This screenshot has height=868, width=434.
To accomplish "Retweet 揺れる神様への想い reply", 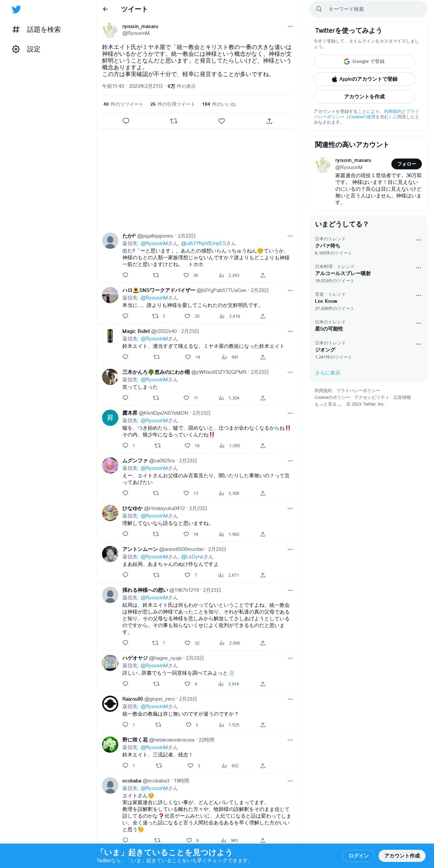I will click(x=155, y=643).
